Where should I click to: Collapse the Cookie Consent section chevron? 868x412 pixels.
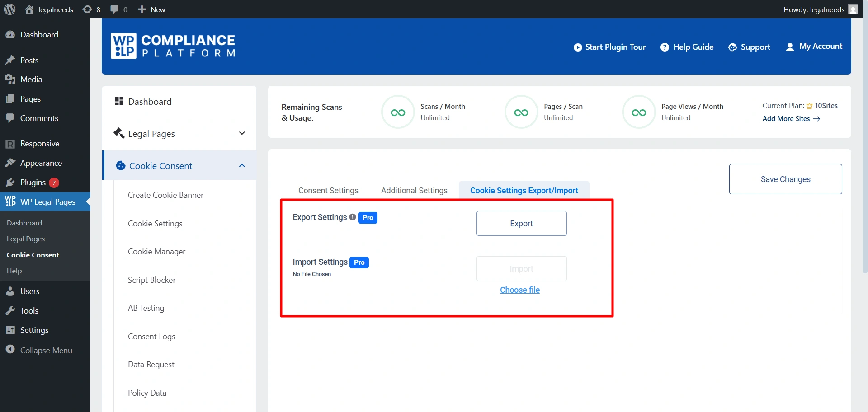point(242,165)
